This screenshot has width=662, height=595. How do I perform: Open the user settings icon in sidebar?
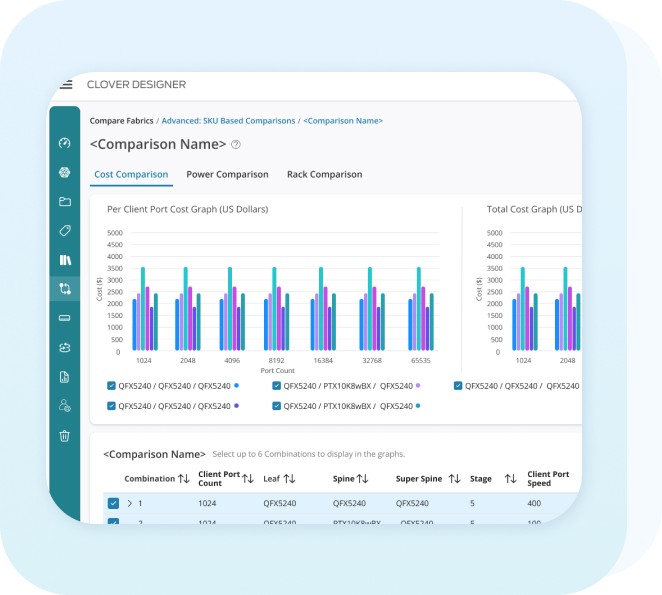65,406
